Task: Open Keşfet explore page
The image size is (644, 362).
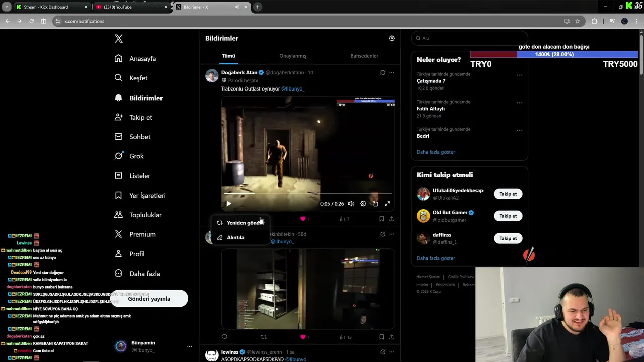Action: 131,78
